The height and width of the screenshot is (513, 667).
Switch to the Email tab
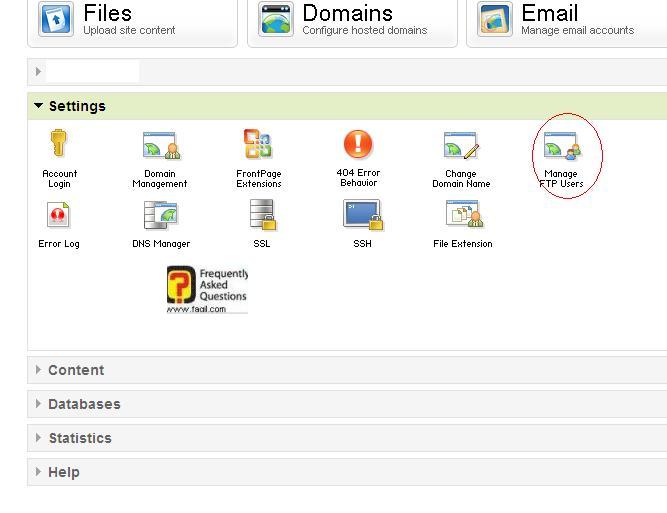tap(565, 20)
